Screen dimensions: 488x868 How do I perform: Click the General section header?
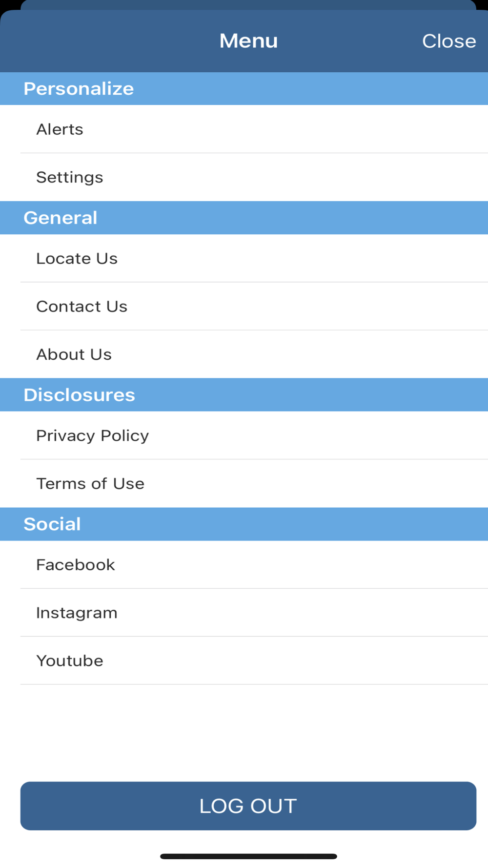point(244,218)
